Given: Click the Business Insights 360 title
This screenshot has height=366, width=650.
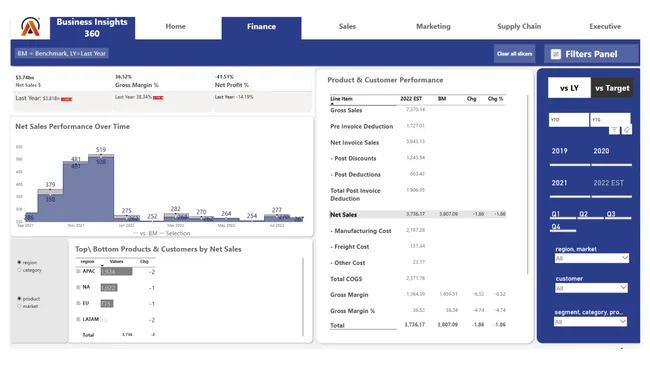Looking at the screenshot, I should coord(92,28).
